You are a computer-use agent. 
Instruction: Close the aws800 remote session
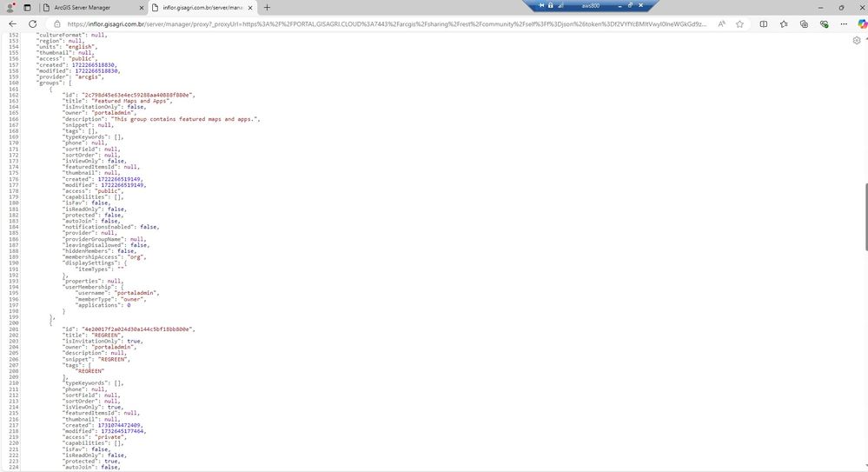tap(640, 5)
